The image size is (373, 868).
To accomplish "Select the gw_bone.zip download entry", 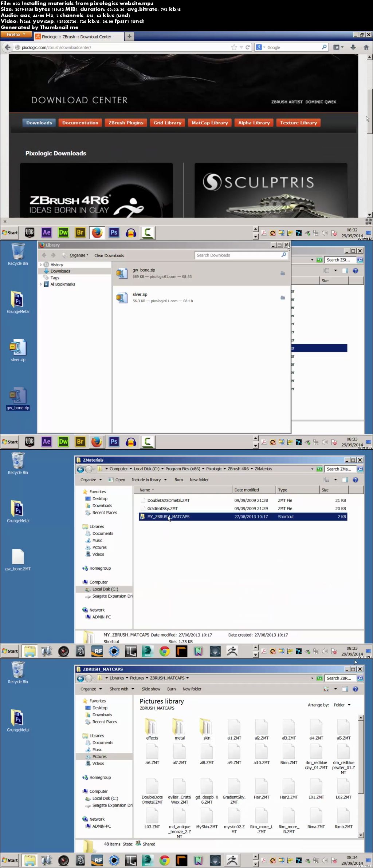I will [202, 273].
